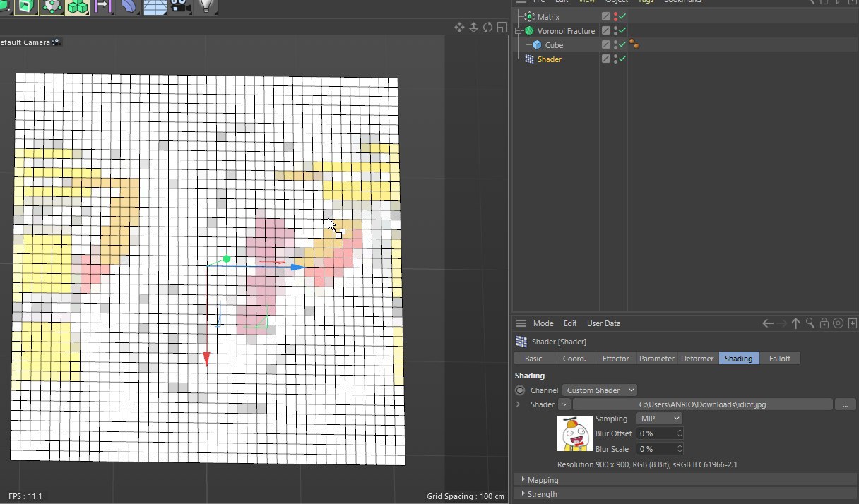
Task: Click the Voronoi Fracture object icon
Action: (529, 30)
